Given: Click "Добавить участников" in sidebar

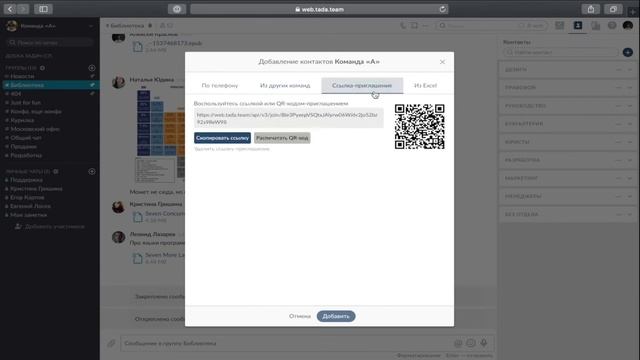Looking at the screenshot, I should click(50, 227).
